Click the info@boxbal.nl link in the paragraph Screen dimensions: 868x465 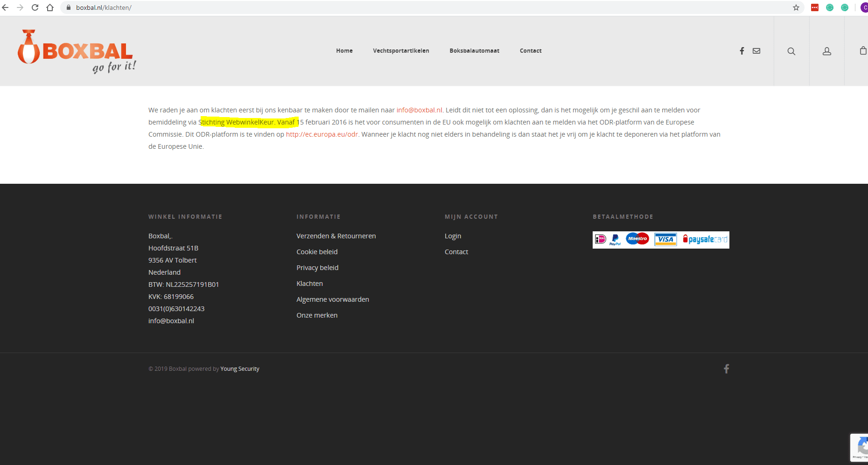click(419, 110)
